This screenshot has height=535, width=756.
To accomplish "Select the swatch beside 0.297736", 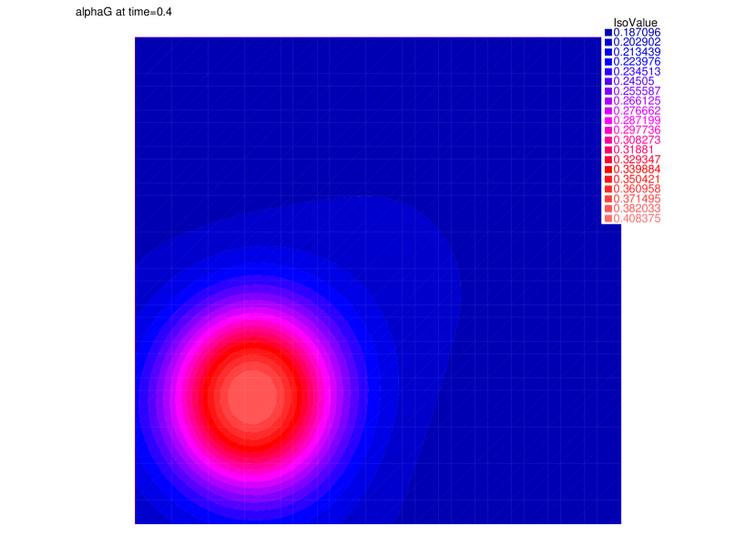I will click(x=608, y=130).
